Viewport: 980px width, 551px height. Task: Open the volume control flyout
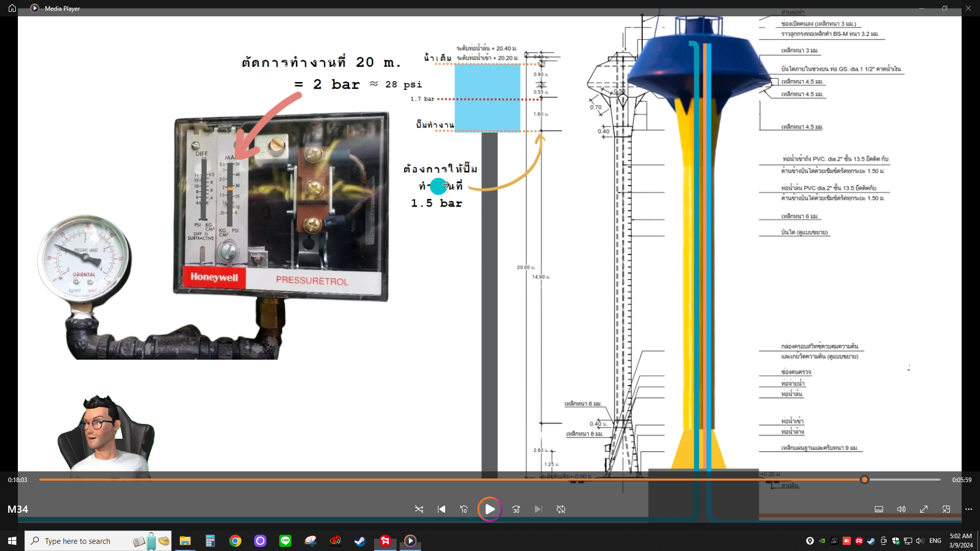click(x=901, y=509)
